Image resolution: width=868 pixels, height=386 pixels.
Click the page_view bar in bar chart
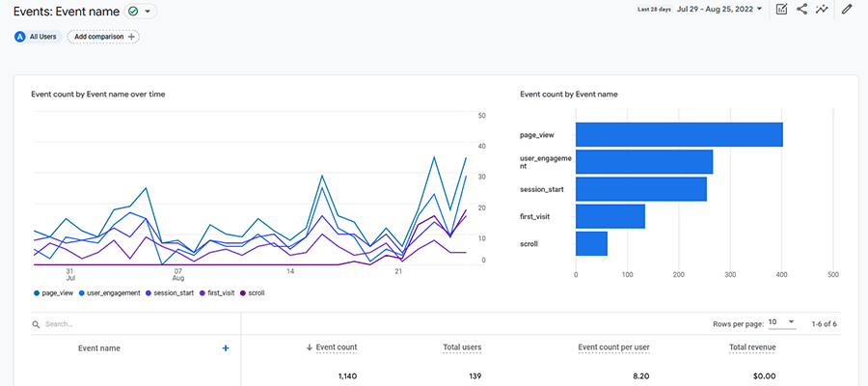pos(678,134)
